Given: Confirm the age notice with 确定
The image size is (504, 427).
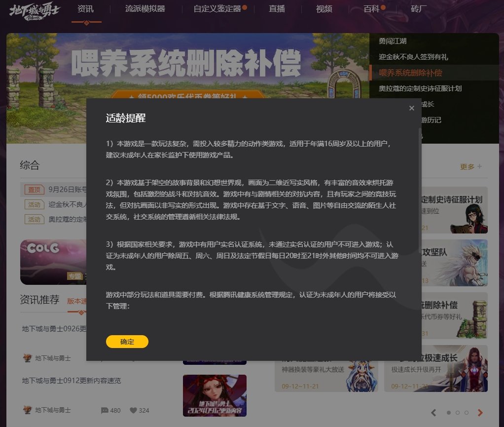Looking at the screenshot, I should tap(127, 342).
